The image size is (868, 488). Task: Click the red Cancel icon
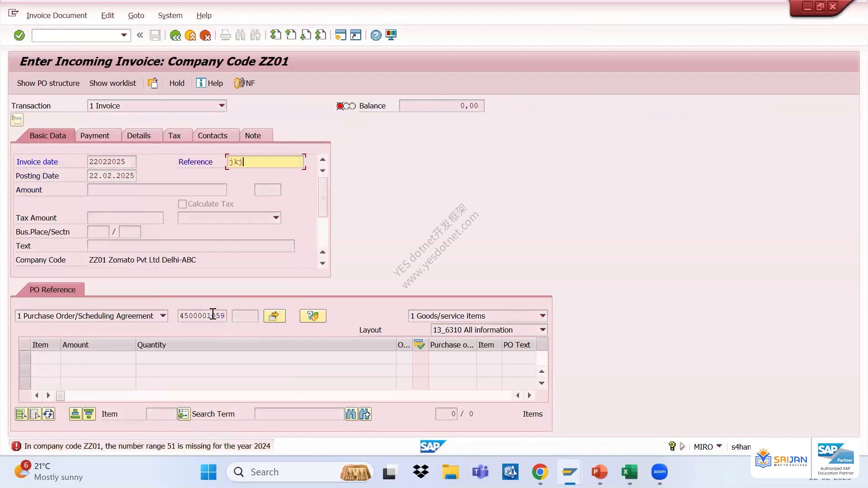click(x=205, y=35)
